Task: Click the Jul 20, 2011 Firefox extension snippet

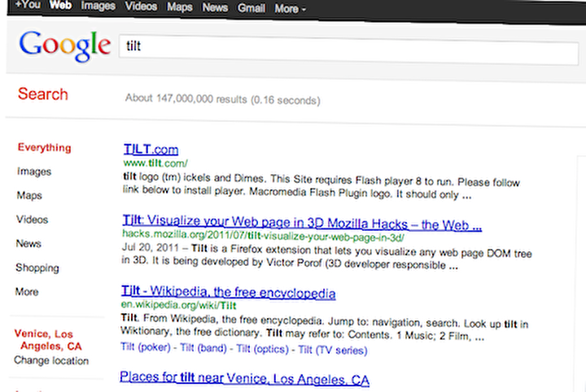Action: [x=326, y=256]
